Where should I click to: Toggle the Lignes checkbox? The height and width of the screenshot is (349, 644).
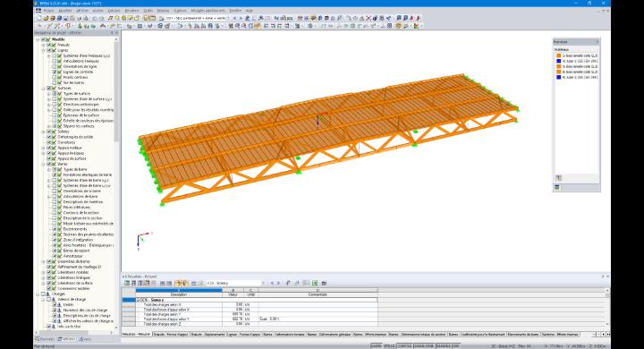point(49,50)
